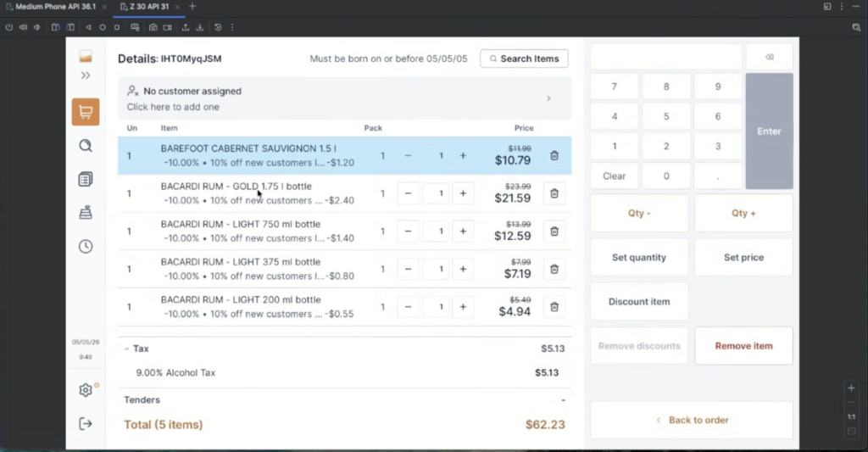
Task: Tap keypad decimal point key
Action: click(718, 176)
